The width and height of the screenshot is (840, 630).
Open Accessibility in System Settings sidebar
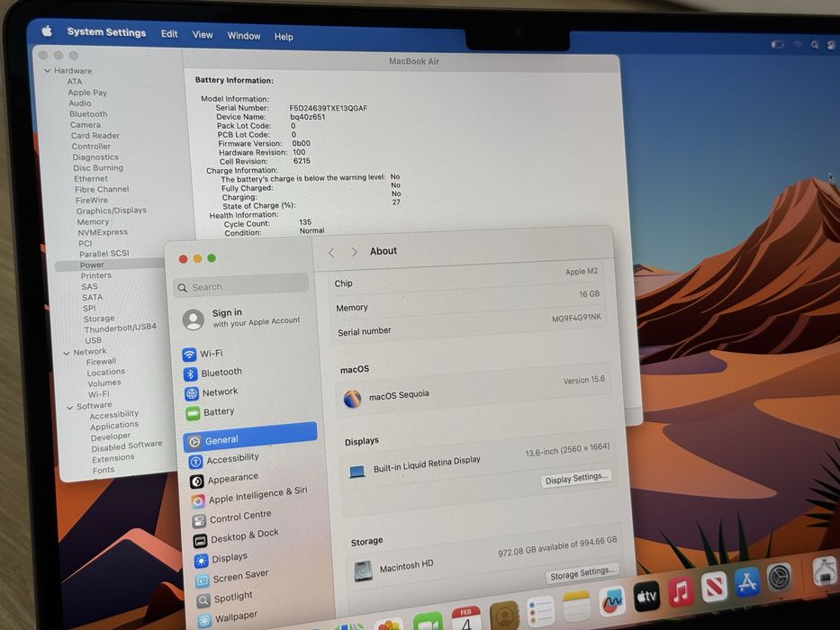pos(232,459)
